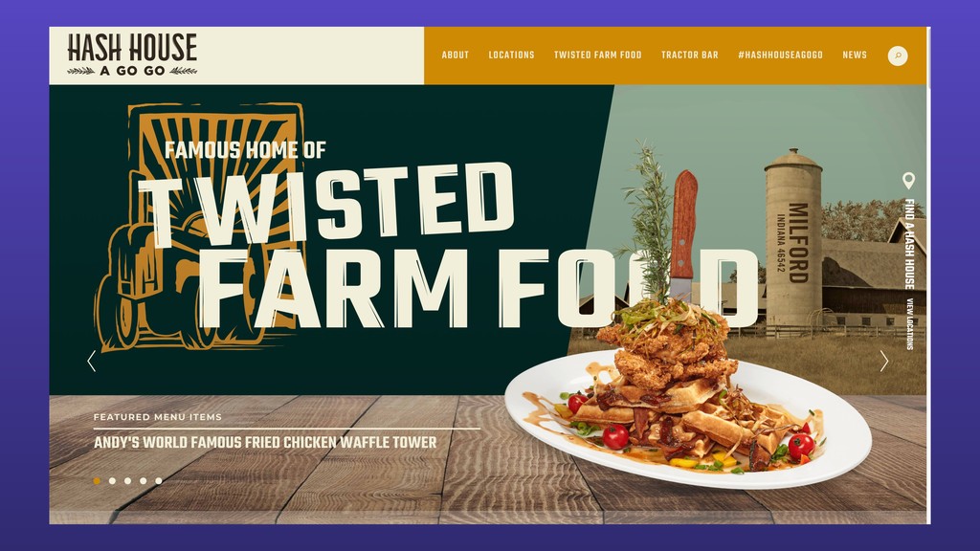Select the first carousel dot

(x=97, y=480)
